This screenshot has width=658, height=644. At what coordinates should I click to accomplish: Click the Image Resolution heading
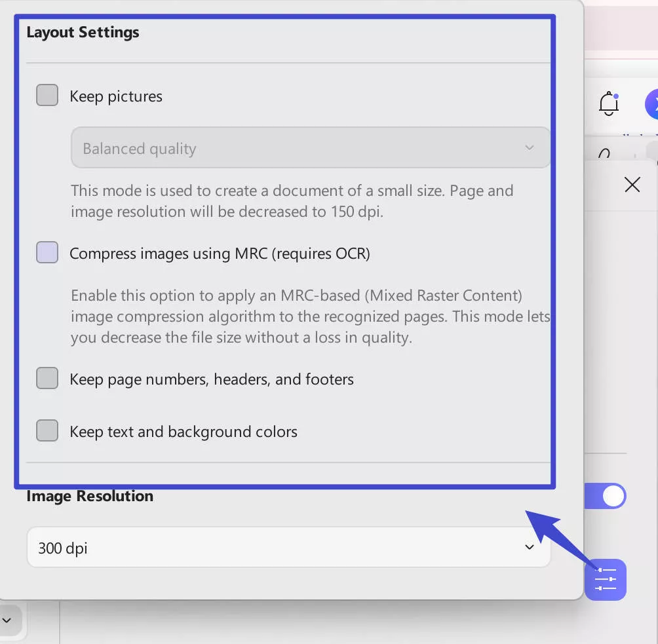[90, 496]
